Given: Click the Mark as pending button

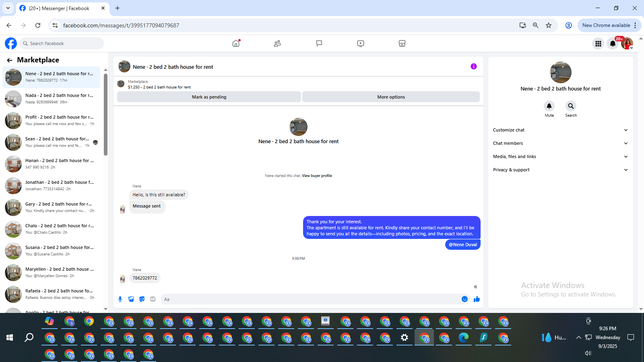Looking at the screenshot, I should point(209,97).
